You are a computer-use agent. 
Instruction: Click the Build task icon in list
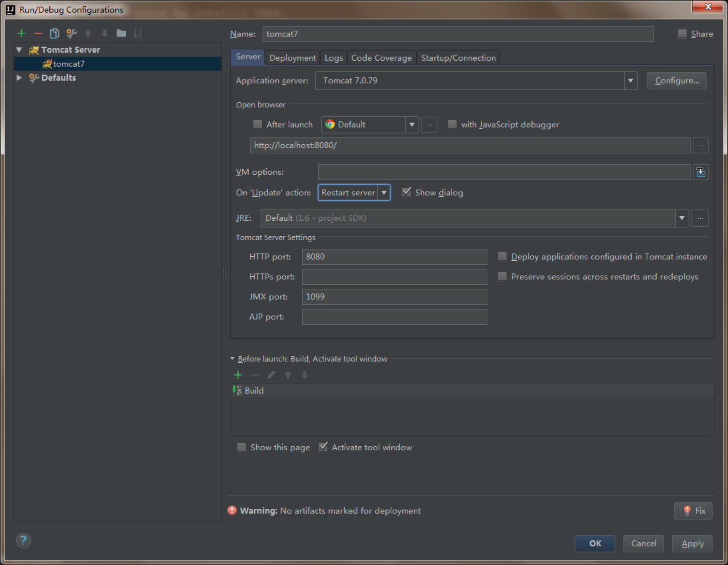pos(237,390)
